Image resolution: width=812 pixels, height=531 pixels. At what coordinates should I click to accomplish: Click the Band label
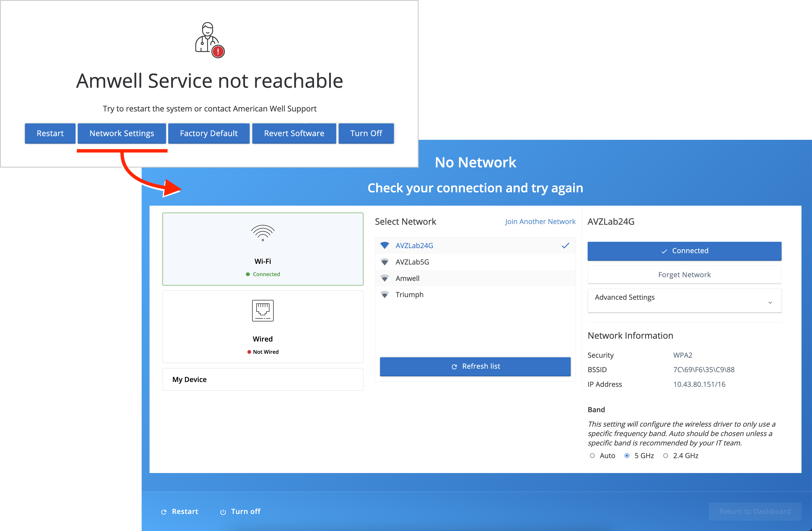[596, 410]
